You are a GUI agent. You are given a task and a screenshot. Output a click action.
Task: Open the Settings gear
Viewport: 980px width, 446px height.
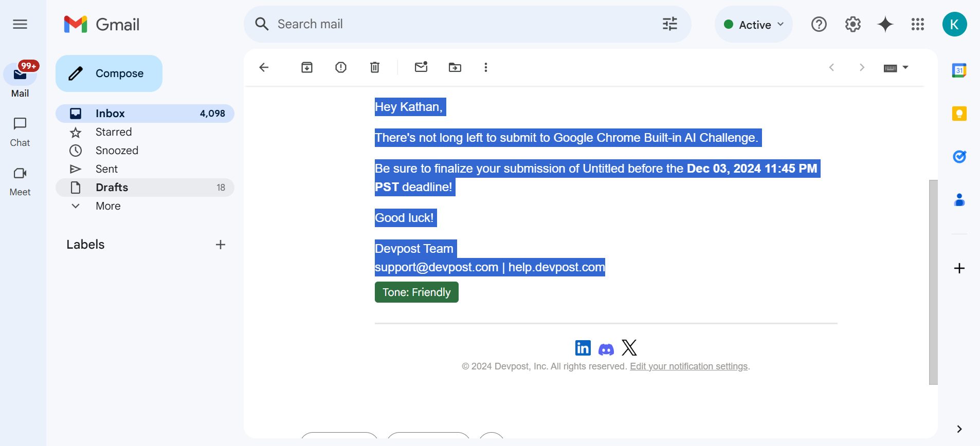coord(853,24)
